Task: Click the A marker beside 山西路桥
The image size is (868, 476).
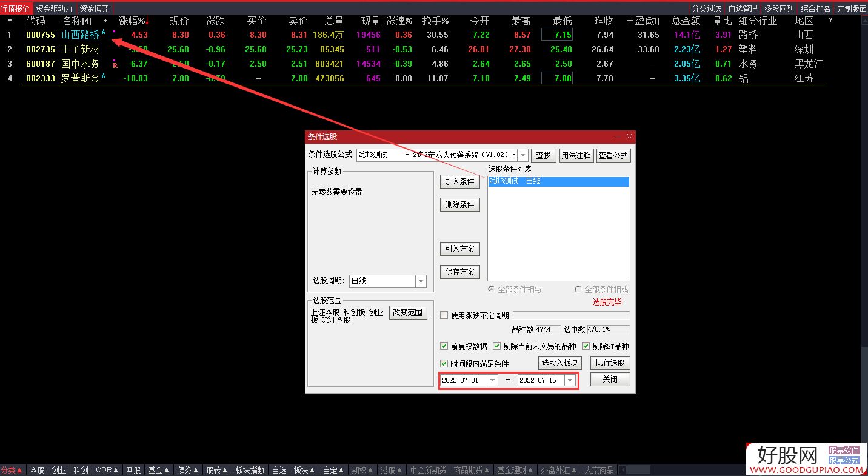Action: [104, 32]
